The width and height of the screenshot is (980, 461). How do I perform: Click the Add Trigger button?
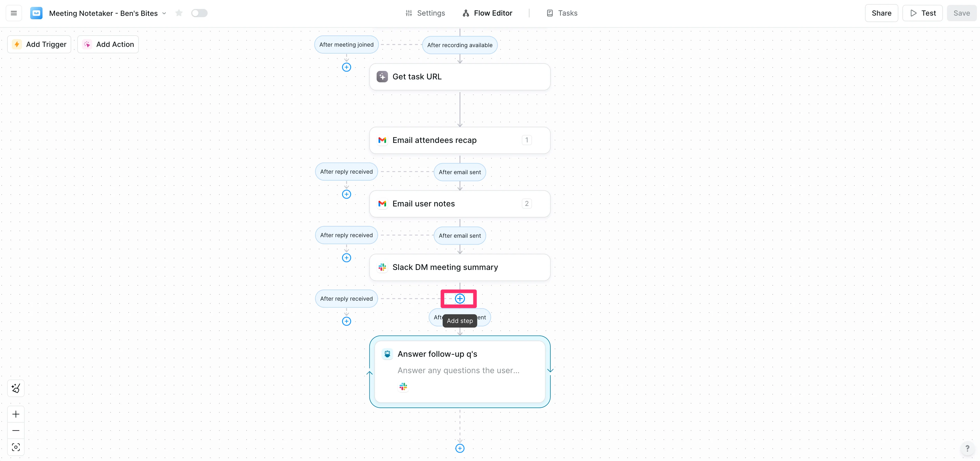[39, 44]
